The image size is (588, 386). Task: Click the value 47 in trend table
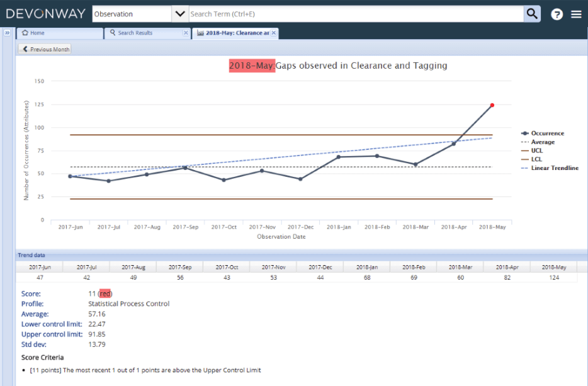click(x=40, y=277)
